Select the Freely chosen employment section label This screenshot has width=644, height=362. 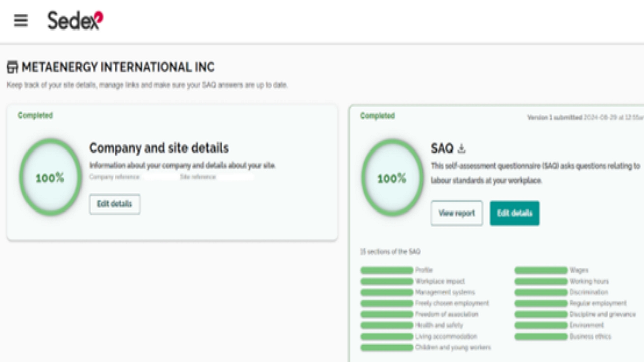(452, 303)
